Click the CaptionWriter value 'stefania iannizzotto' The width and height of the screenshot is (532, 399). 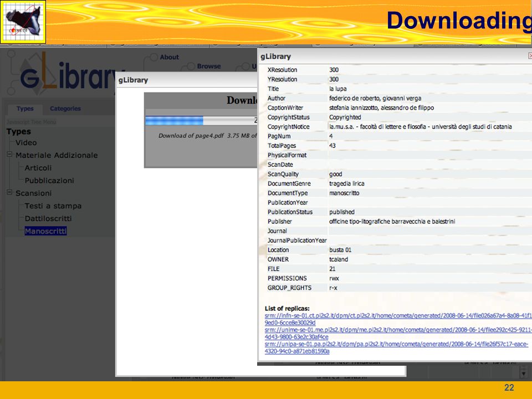[x=354, y=108]
